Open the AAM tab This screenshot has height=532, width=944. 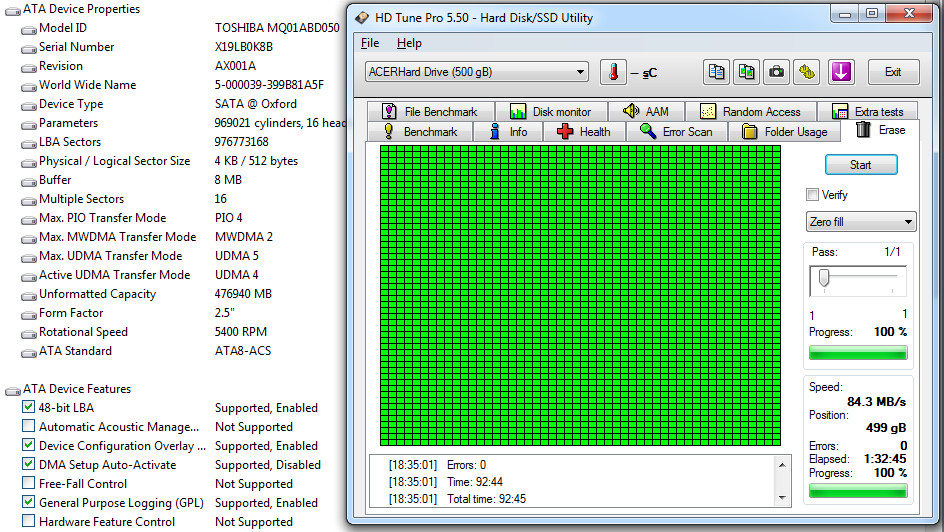pos(646,111)
